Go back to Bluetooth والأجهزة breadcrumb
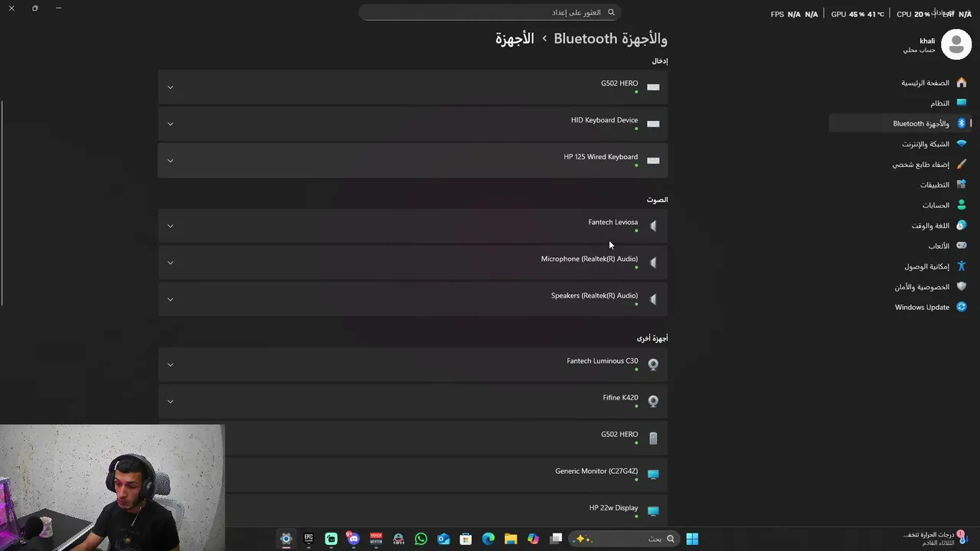Image resolution: width=980 pixels, height=551 pixels. click(610, 38)
